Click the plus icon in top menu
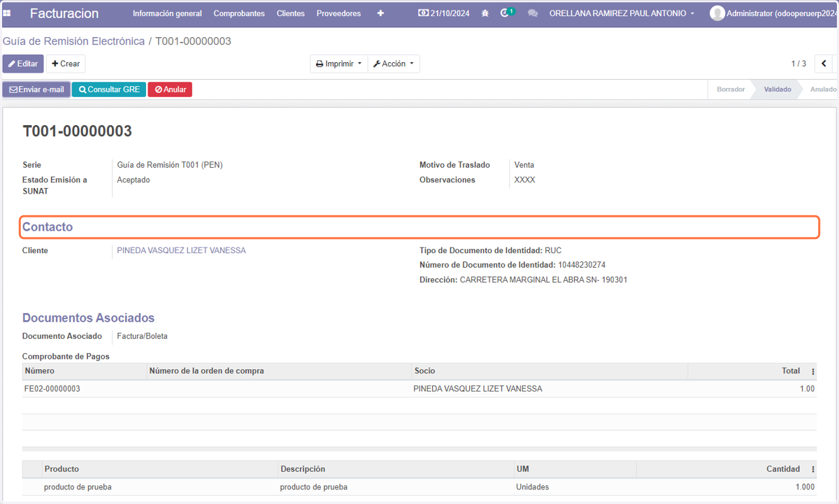This screenshot has height=504, width=839. click(380, 13)
